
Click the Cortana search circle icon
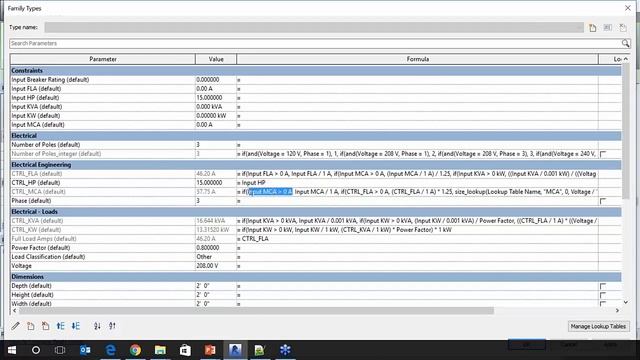tap(36, 350)
